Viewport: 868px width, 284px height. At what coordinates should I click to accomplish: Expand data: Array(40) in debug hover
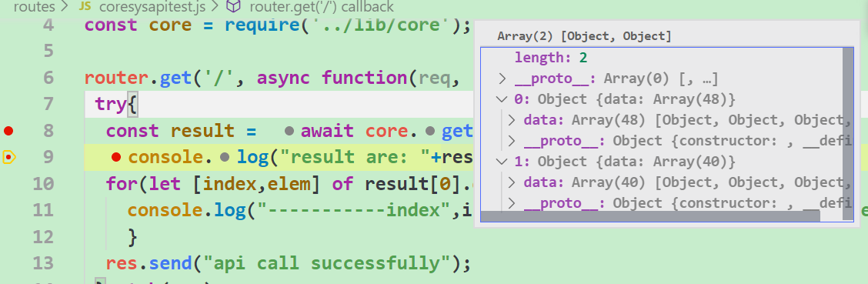pyautogui.click(x=512, y=182)
